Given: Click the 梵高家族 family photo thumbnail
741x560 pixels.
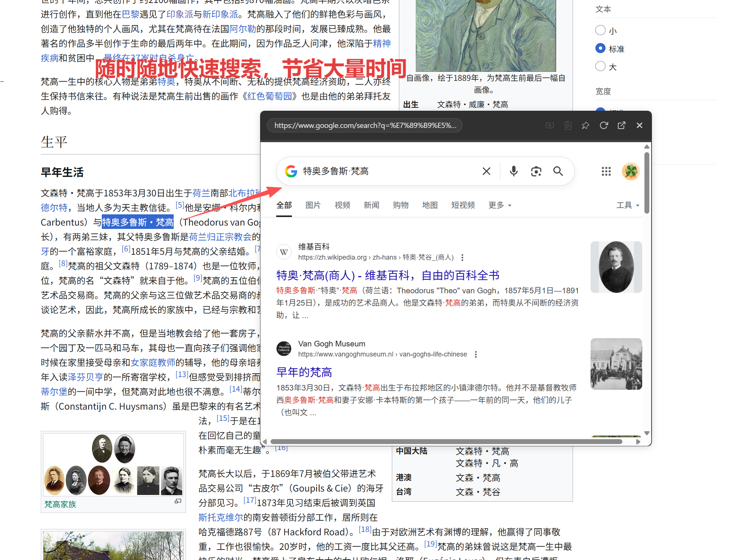Looking at the screenshot, I should pos(113,464).
